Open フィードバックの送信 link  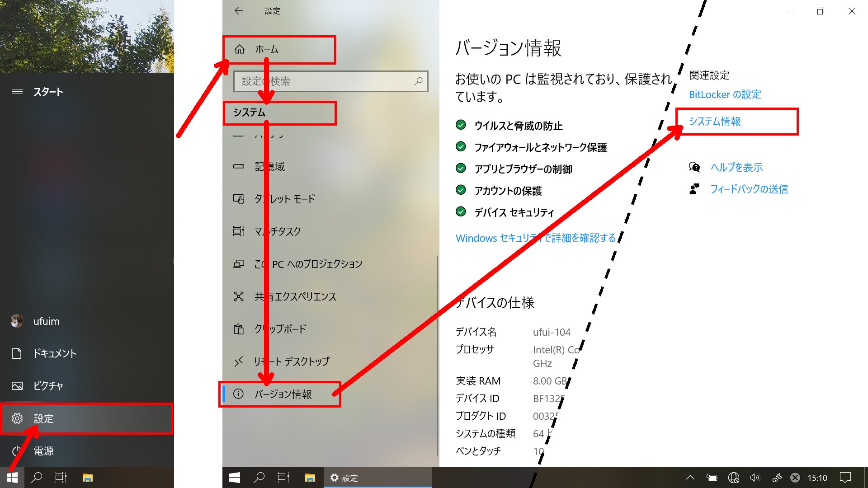[x=749, y=189]
